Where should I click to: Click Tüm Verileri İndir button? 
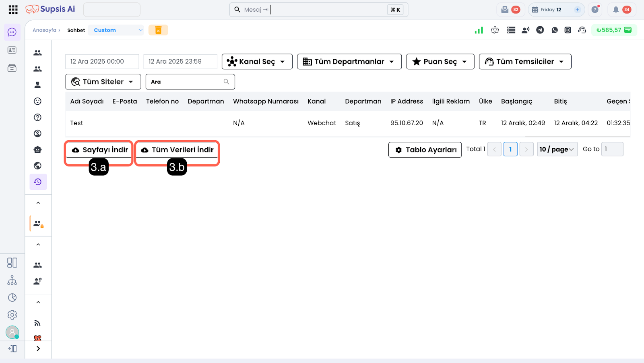[x=177, y=150]
